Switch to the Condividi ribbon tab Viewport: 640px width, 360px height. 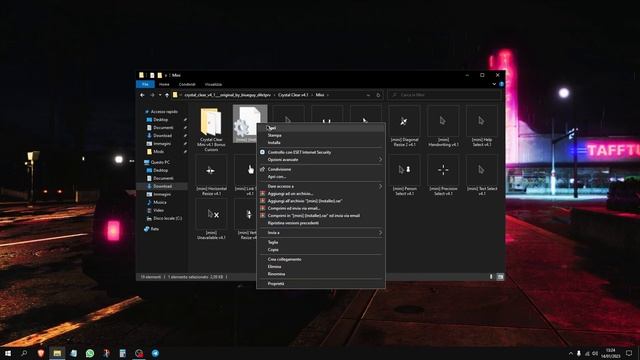point(187,84)
